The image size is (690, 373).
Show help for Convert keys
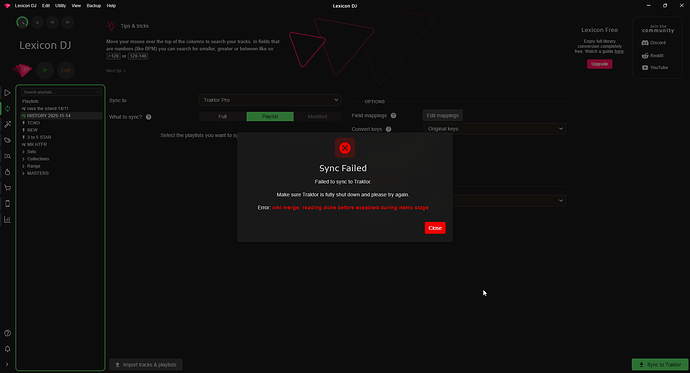click(388, 129)
